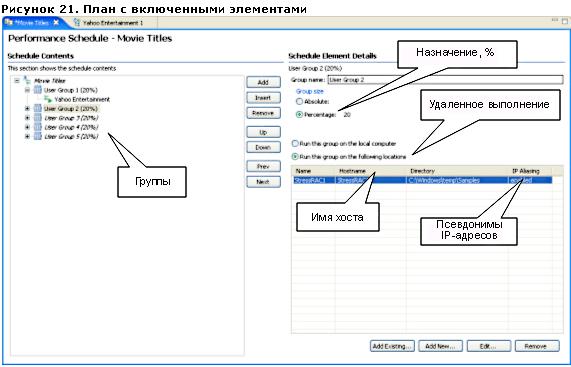Click the User Group 3 group icon
This screenshot has width=571, height=367.
(38, 118)
